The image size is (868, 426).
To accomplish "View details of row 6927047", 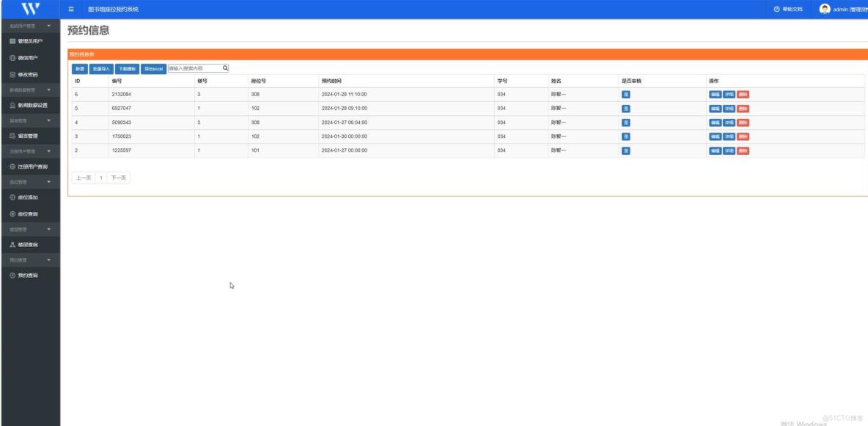I will 729,109.
